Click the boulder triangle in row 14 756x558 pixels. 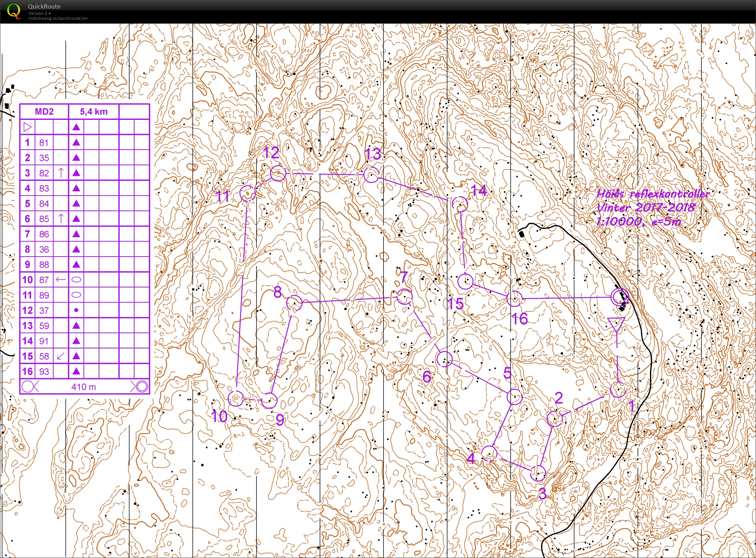tap(76, 341)
